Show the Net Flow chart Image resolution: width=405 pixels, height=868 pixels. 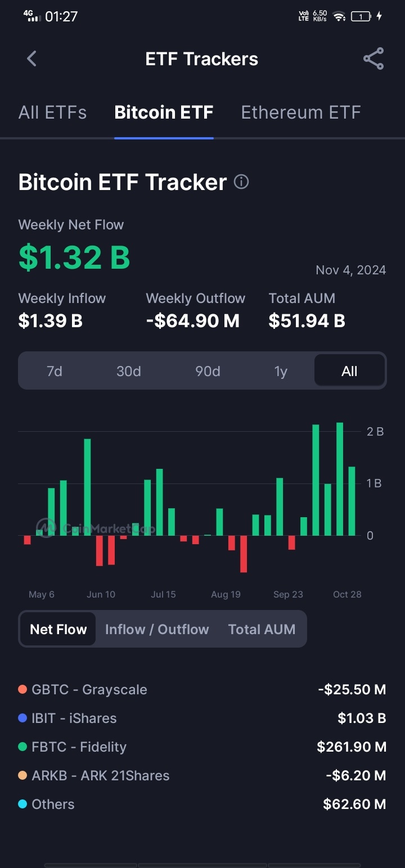point(58,629)
